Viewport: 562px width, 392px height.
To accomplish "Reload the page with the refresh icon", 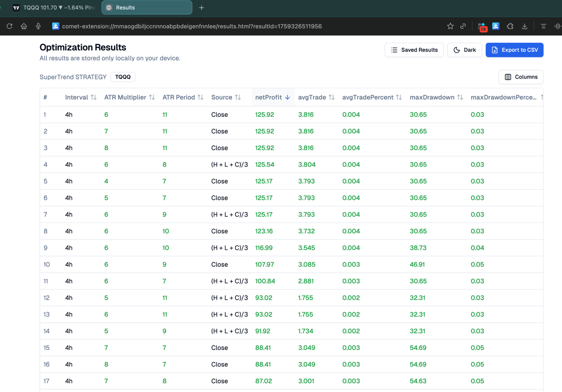I will [x=9, y=26].
